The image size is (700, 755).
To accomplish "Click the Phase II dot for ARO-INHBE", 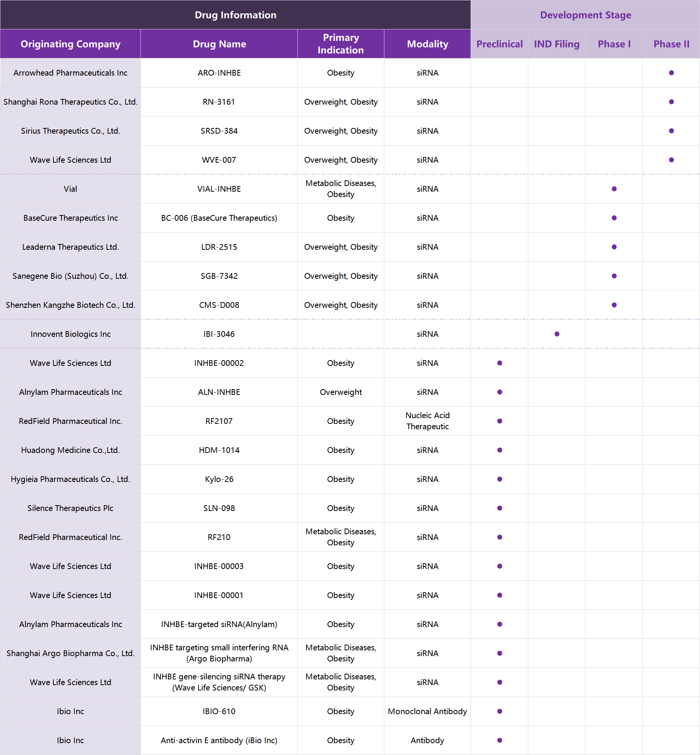I will 671,73.
